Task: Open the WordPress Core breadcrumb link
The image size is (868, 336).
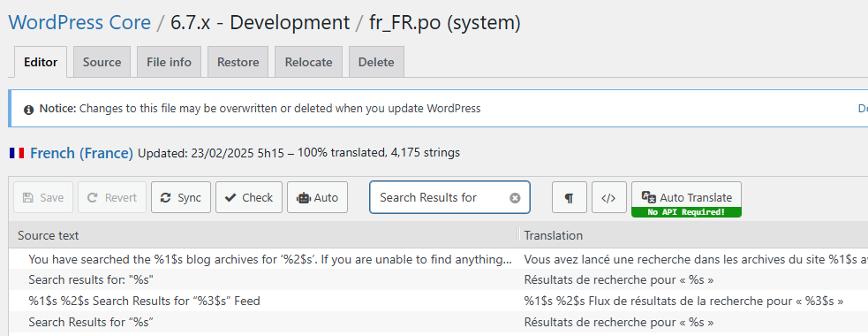Action: click(x=79, y=23)
